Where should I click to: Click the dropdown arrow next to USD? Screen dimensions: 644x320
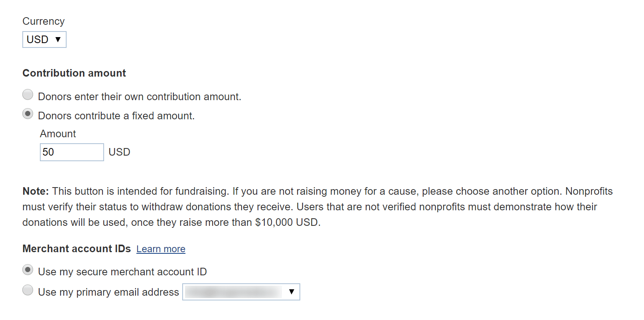[58, 40]
